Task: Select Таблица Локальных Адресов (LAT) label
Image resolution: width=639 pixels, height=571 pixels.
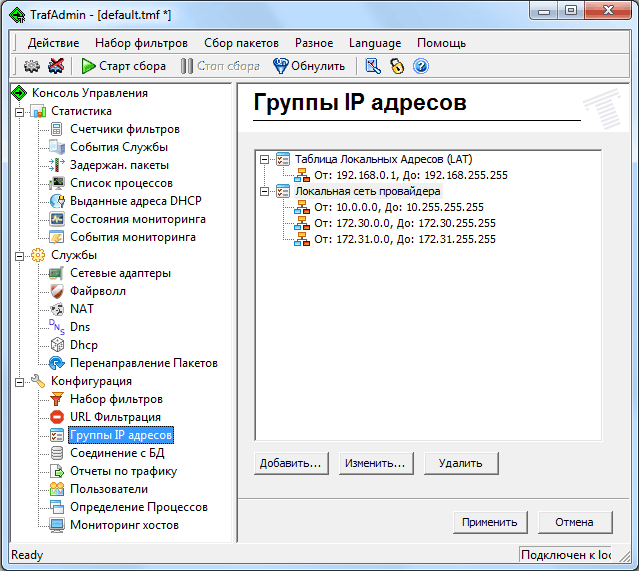Action: tap(383, 159)
